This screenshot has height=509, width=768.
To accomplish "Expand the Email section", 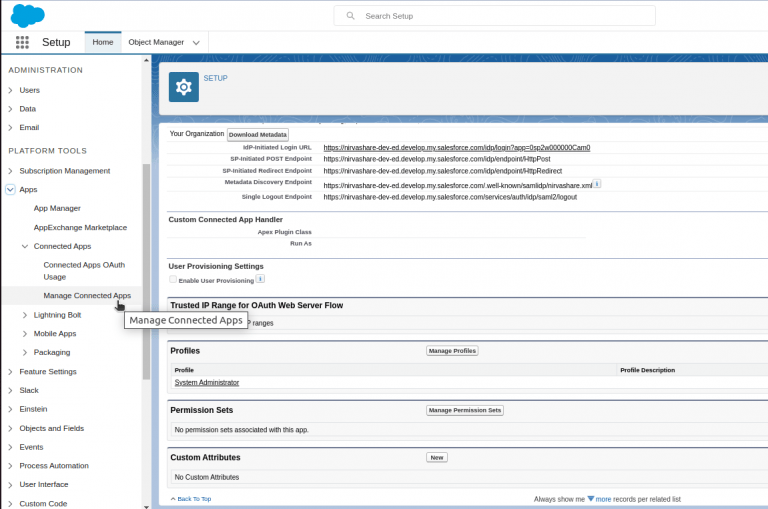I will (10, 127).
